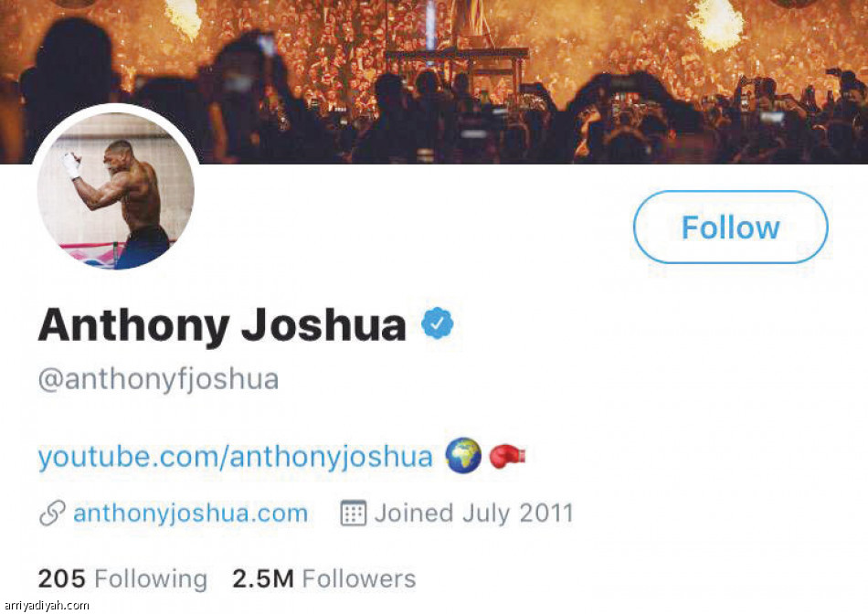868x614 pixels.
Task: Tap the dark circular button at the banner's top-left edge
Action: pos(75,3)
